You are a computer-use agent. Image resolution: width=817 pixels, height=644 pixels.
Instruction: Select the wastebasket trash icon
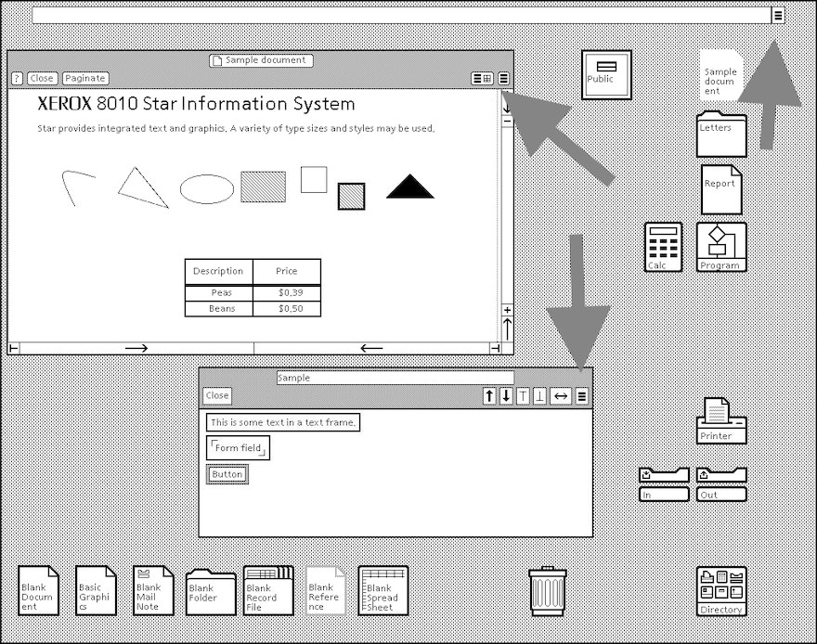click(x=547, y=591)
